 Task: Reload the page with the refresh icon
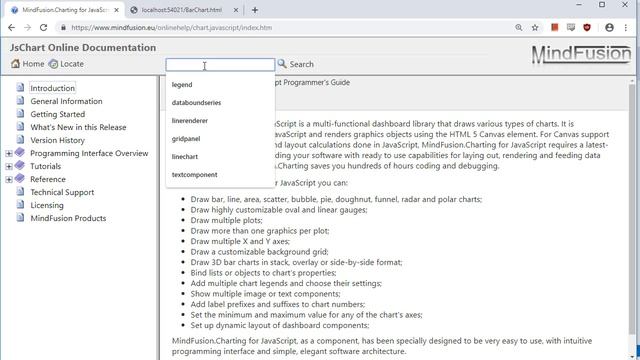[43, 27]
